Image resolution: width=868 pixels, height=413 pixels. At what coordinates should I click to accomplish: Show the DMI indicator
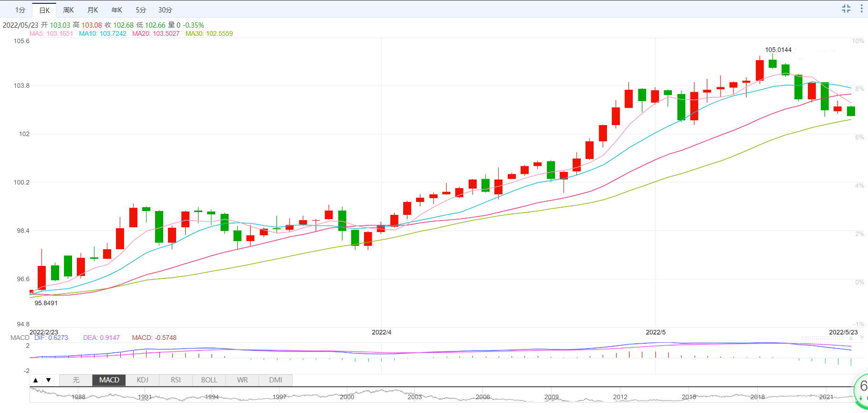276,380
